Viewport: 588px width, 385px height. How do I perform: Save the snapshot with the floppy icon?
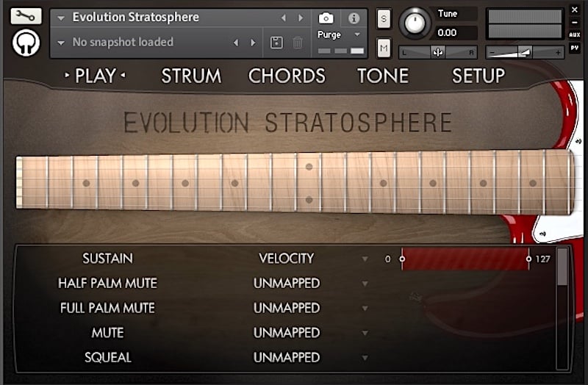tap(276, 43)
